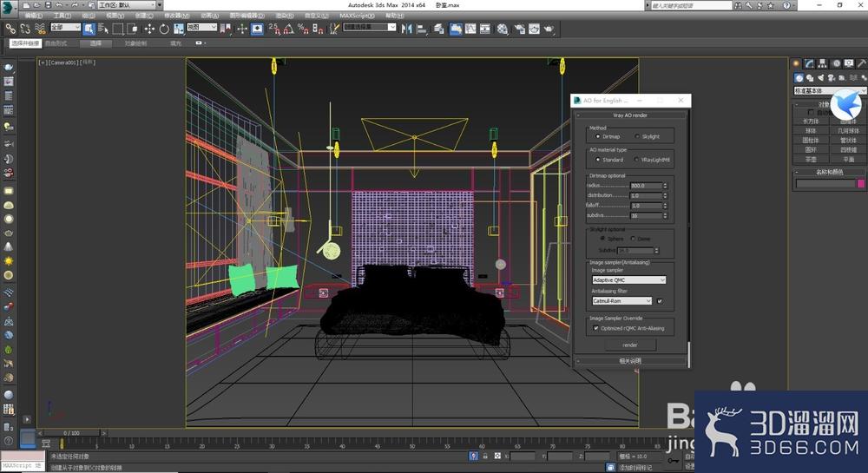
Task: Select the Geometry category icon
Action: pyautogui.click(x=799, y=78)
